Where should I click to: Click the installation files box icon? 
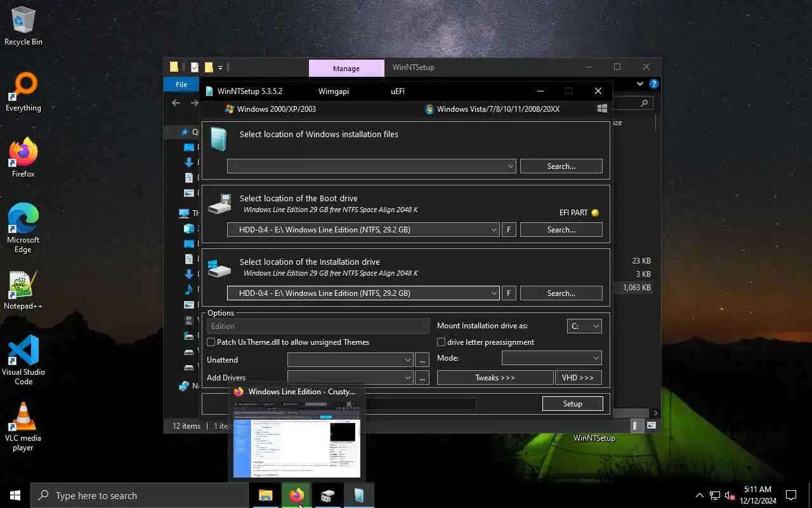(218, 139)
